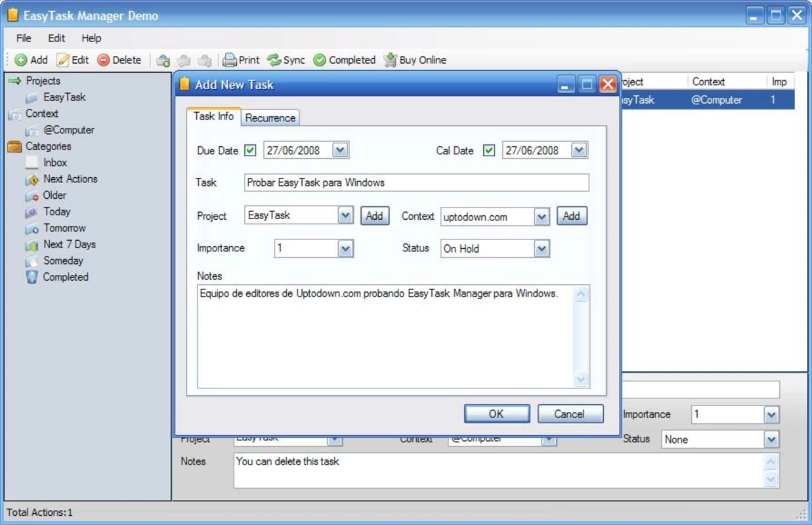Open the Completed category trash icon
The height and width of the screenshot is (525, 812).
[32, 277]
